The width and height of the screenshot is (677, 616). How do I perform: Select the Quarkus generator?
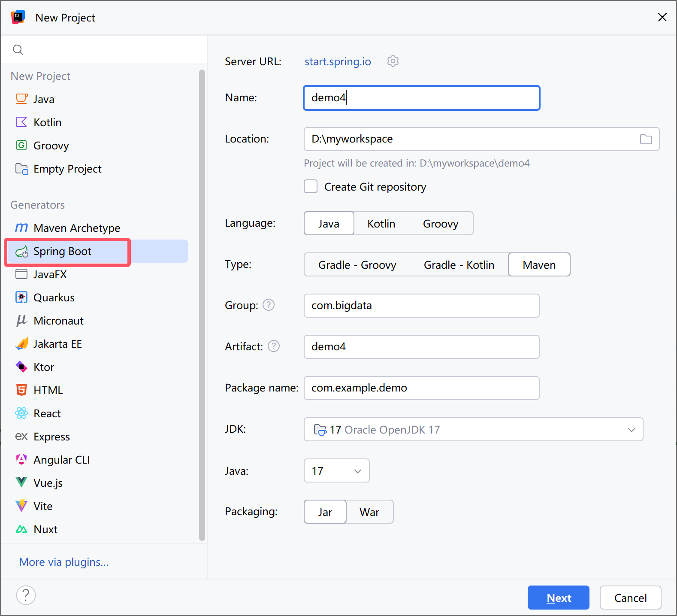(54, 298)
